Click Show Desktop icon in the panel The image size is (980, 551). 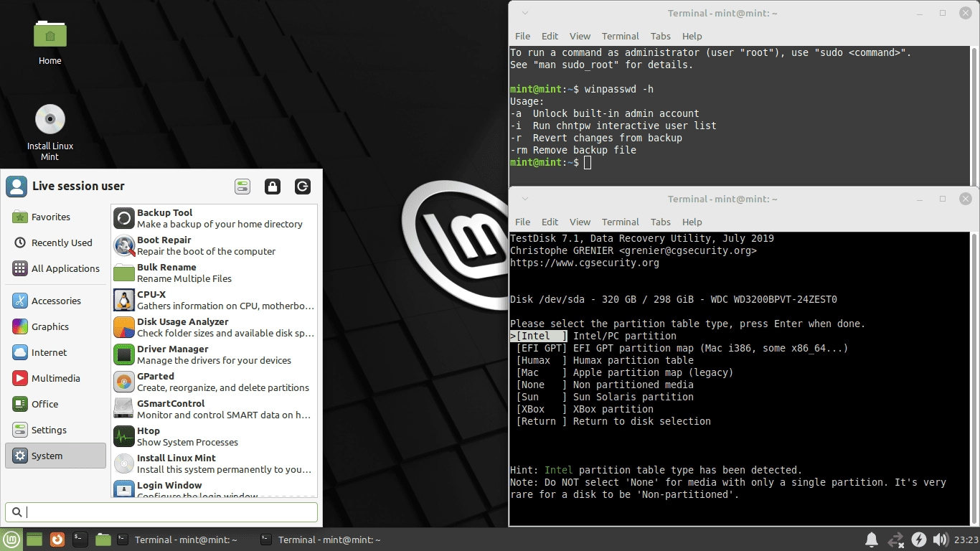(x=34, y=540)
